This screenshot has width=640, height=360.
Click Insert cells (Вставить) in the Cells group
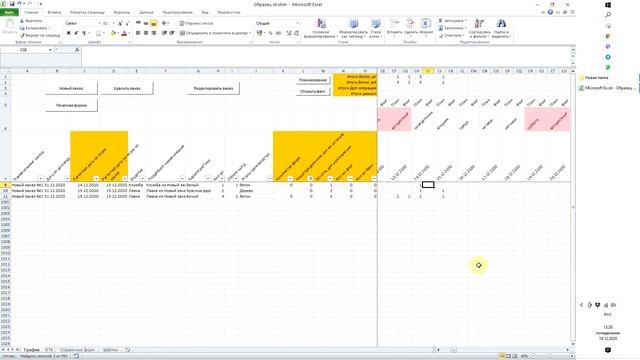pos(394,27)
